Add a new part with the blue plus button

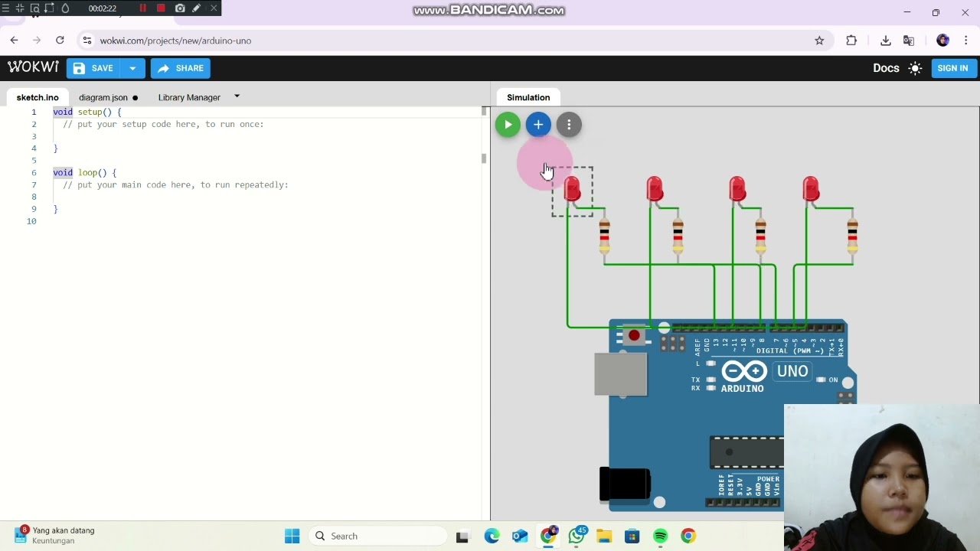coord(538,125)
